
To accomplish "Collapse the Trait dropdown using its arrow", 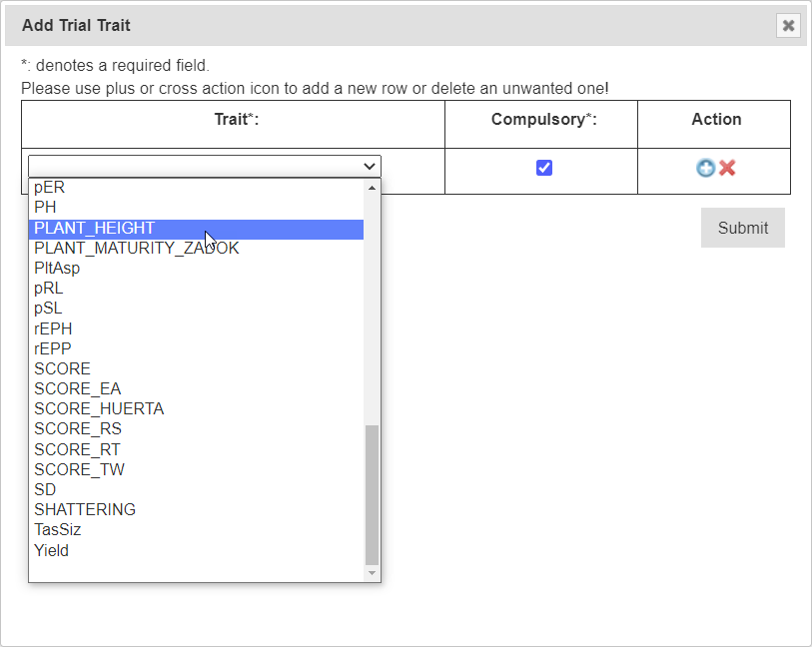I will (370, 167).
